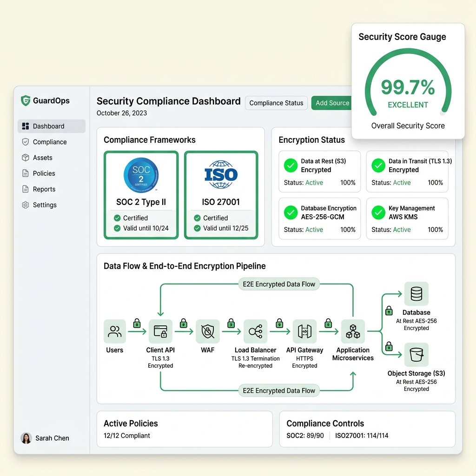Click the lock between Client API and WAF

point(183,323)
